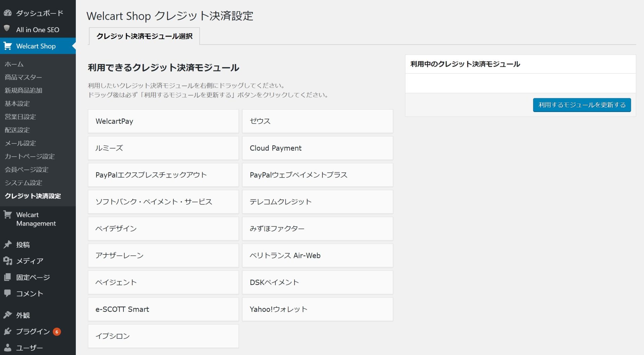Click the 投稿 pin icon
This screenshot has width=644, height=355.
pyautogui.click(x=8, y=244)
